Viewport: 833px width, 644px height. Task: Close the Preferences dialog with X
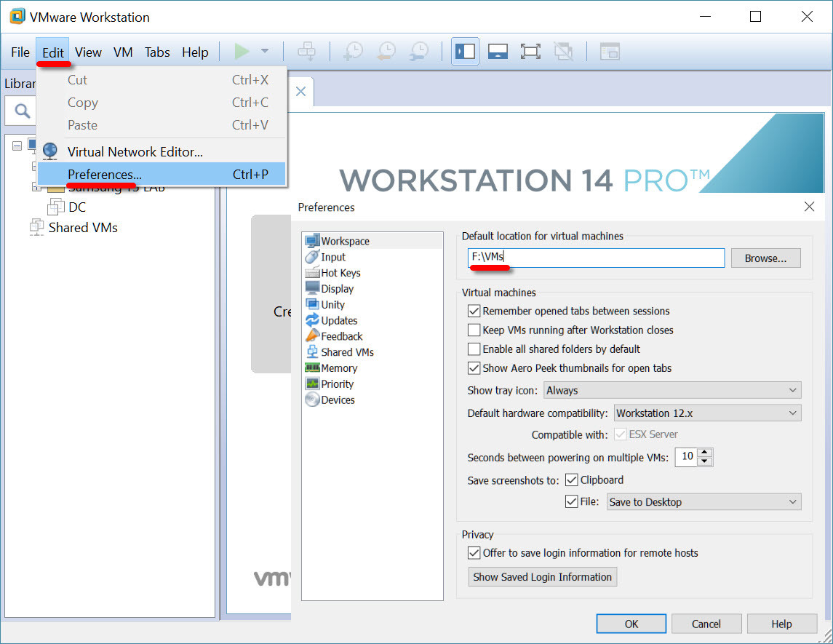(809, 206)
